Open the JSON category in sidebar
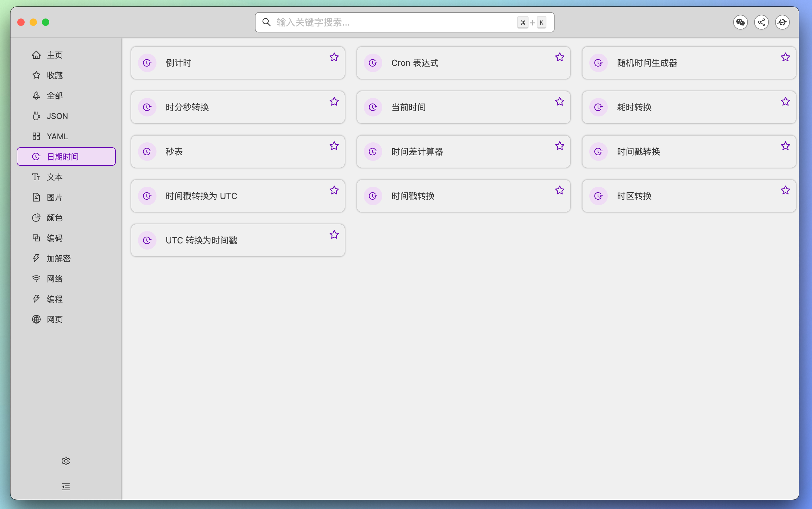This screenshot has height=509, width=812. click(x=57, y=116)
